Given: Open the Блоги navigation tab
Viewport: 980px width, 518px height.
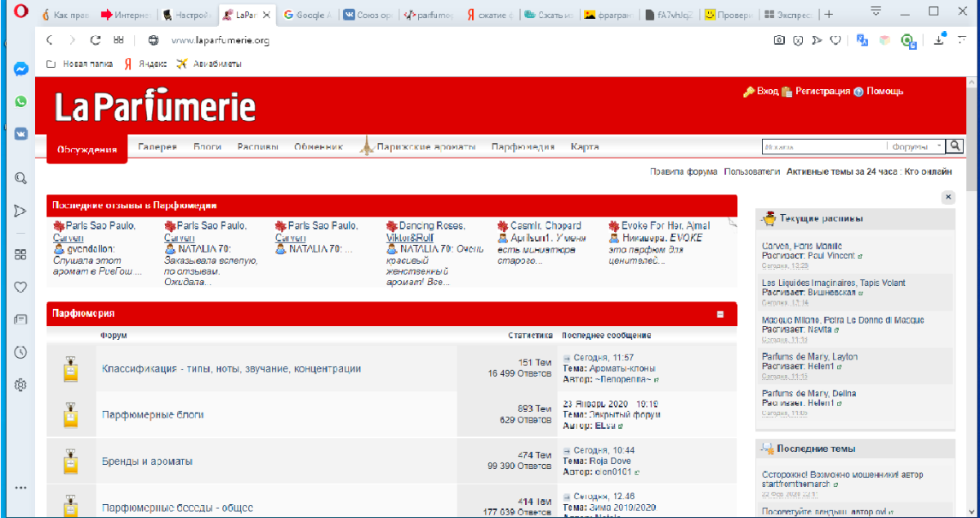Looking at the screenshot, I should tap(207, 147).
